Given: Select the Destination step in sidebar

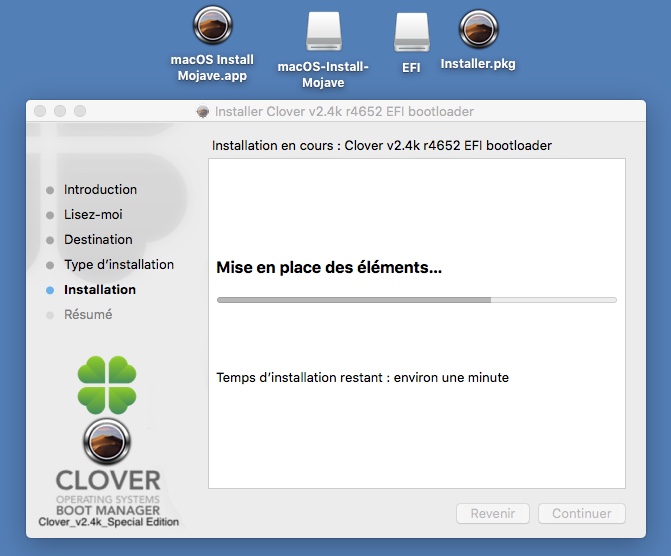Looking at the screenshot, I should tap(98, 240).
